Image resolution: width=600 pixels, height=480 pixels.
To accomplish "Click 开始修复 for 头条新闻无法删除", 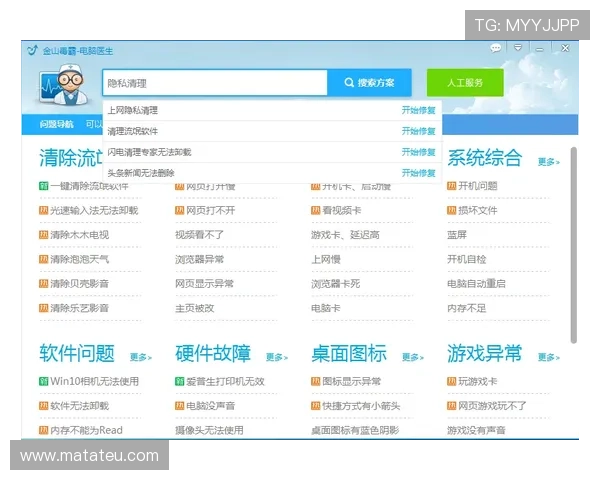I will click(419, 173).
